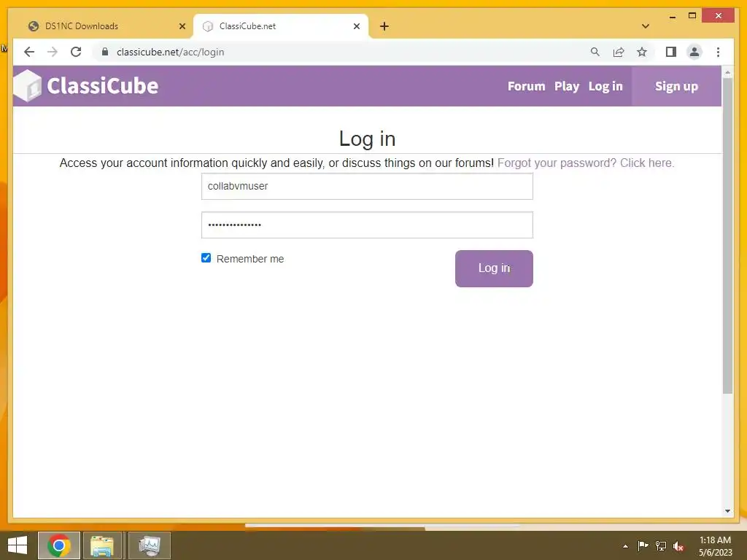Click Forgot your password? Click here link
Image resolution: width=747 pixels, height=560 pixels.
click(586, 163)
